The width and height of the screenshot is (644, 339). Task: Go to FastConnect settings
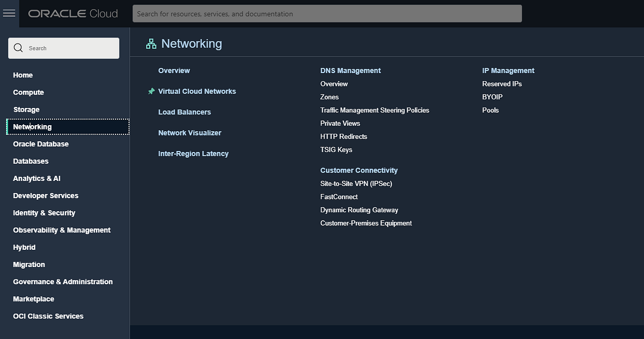[x=339, y=197]
